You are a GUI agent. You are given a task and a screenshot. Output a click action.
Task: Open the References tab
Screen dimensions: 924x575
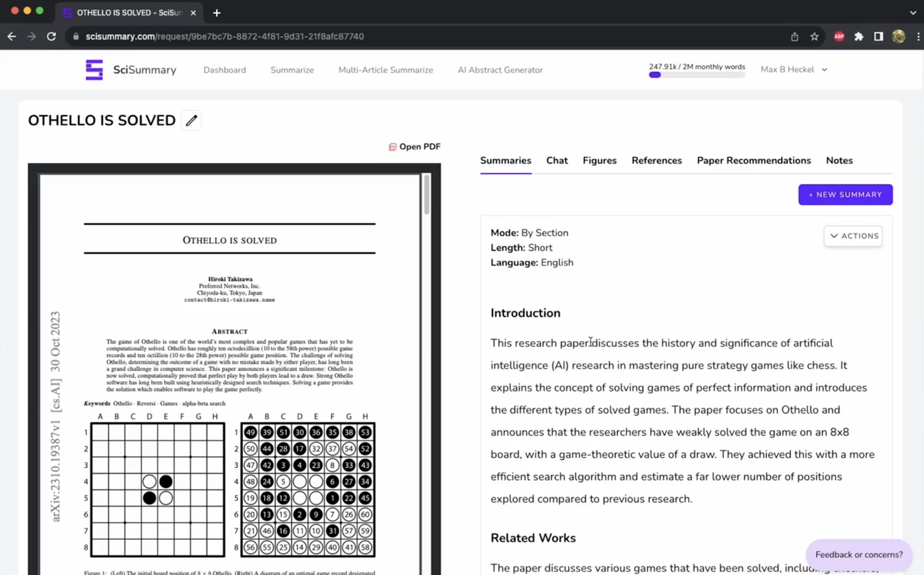click(657, 161)
